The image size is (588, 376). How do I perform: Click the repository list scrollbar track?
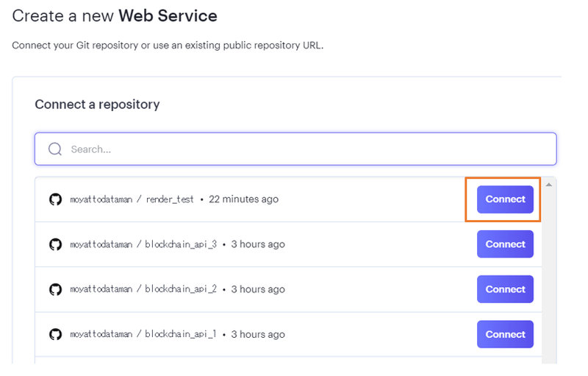click(x=548, y=280)
